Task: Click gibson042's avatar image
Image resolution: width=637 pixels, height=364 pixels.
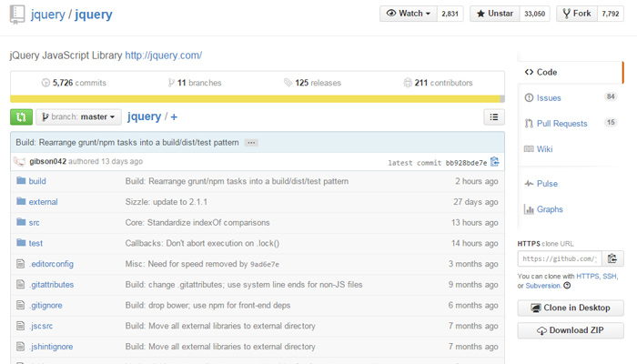Action: [x=19, y=161]
